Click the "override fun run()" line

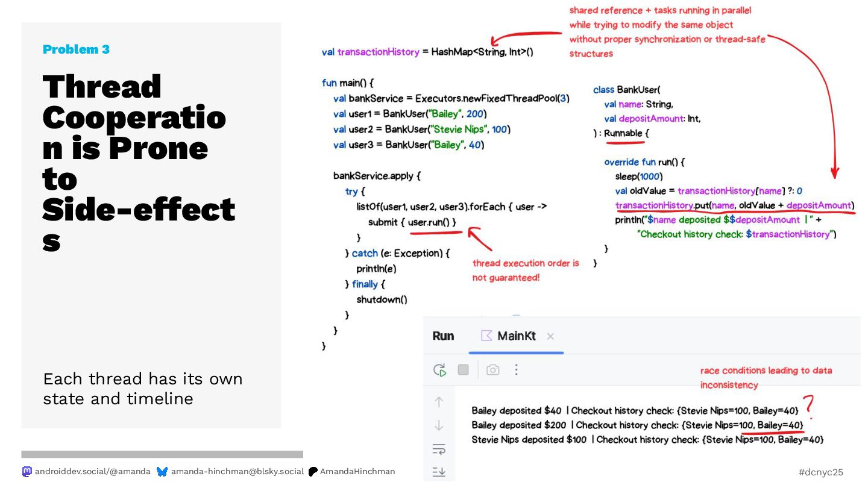click(644, 163)
